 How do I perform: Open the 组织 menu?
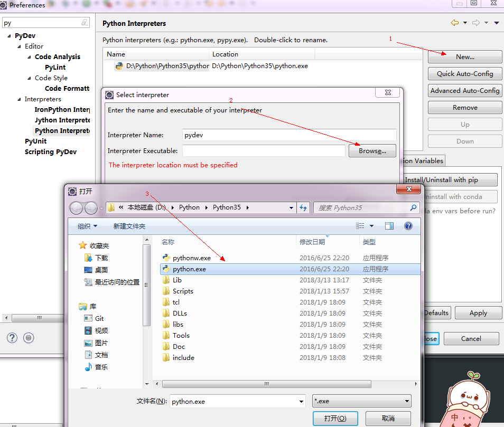(x=87, y=226)
